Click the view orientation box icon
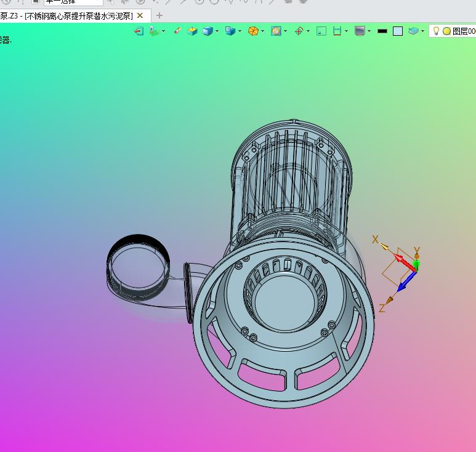 (x=230, y=31)
